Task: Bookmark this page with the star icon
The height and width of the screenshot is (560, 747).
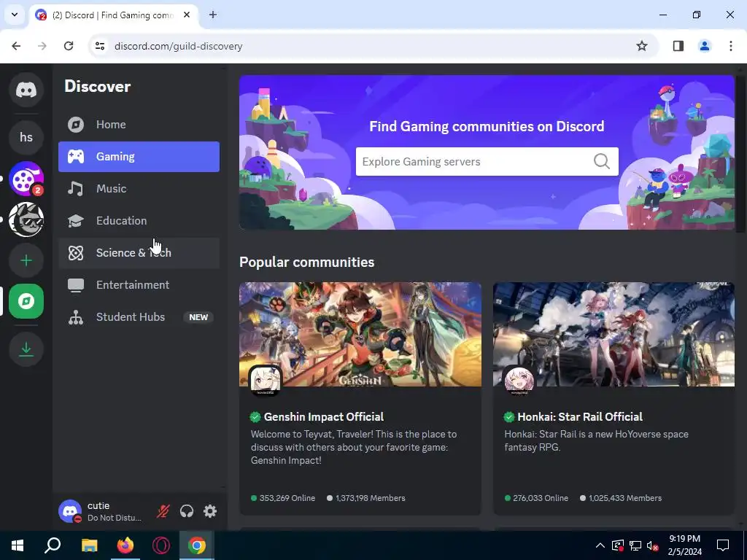Action: 642,46
